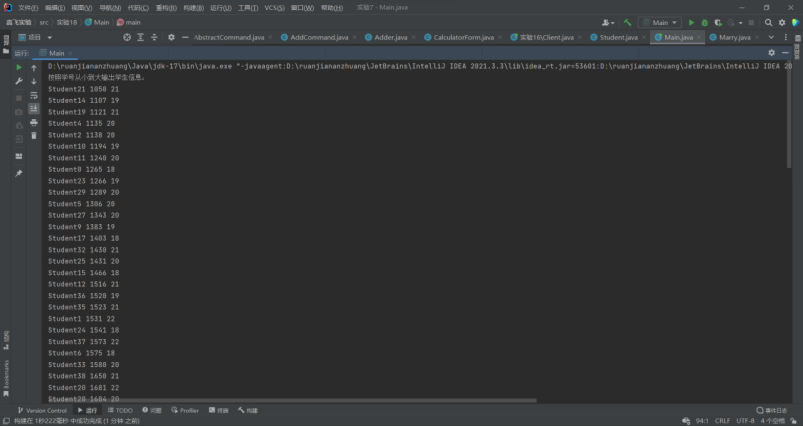Open the profiler run options dropdown arrow

pyautogui.click(x=741, y=23)
